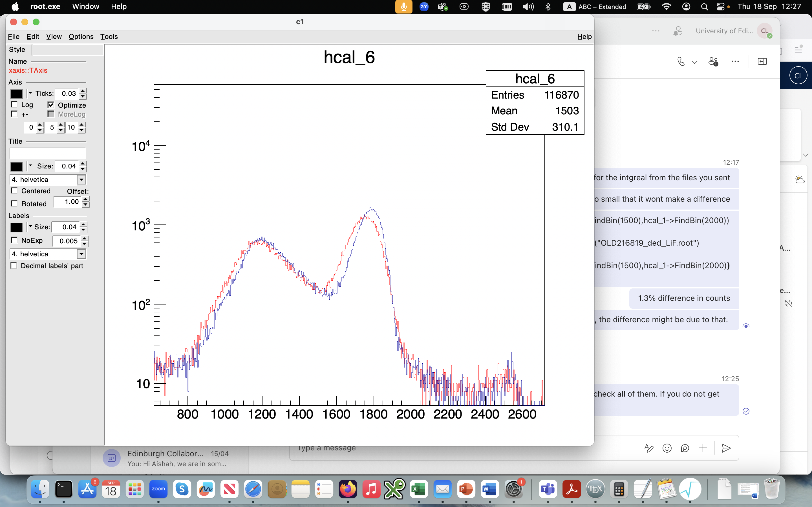The width and height of the screenshot is (812, 507).
Task: Enable the Log axis checkbox
Action: (14, 104)
